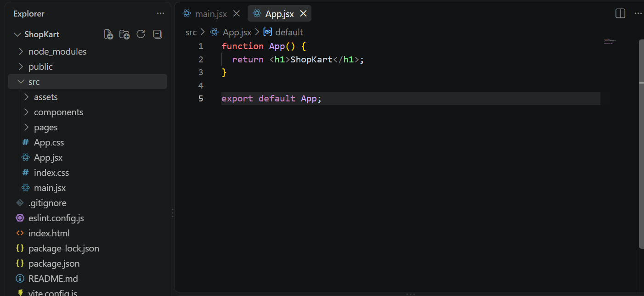Click the minimap code preview
644x296 pixels.
coord(610,42)
